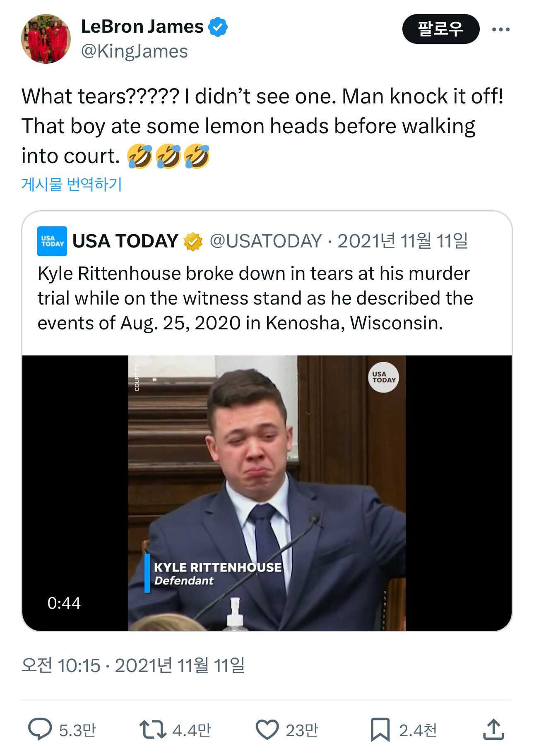Screen dimensions: 534x756
Task: Bookmark this post
Action: pyautogui.click(x=380, y=729)
